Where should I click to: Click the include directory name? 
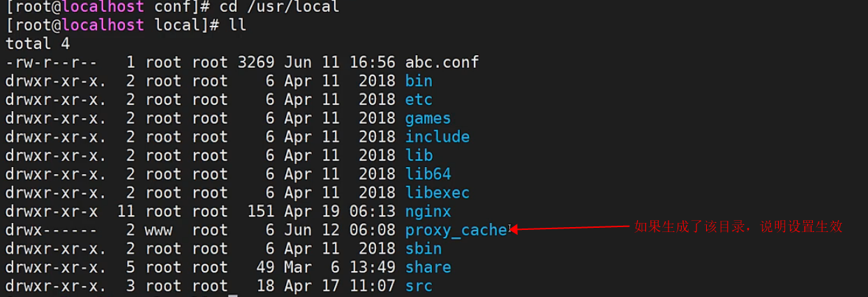point(437,137)
